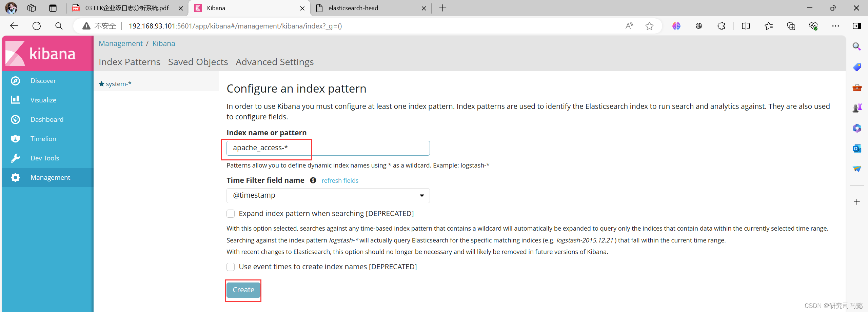Click the browser back arrow

point(14,26)
